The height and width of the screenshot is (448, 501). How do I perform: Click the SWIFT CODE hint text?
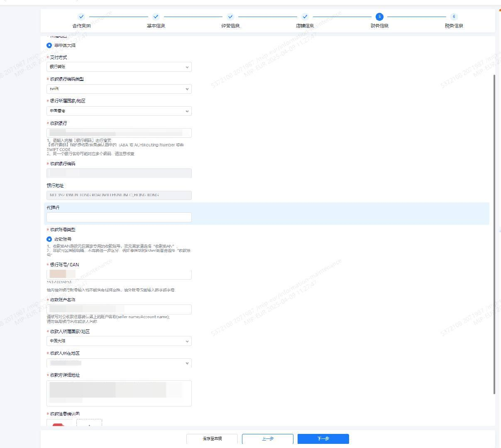[59, 149]
